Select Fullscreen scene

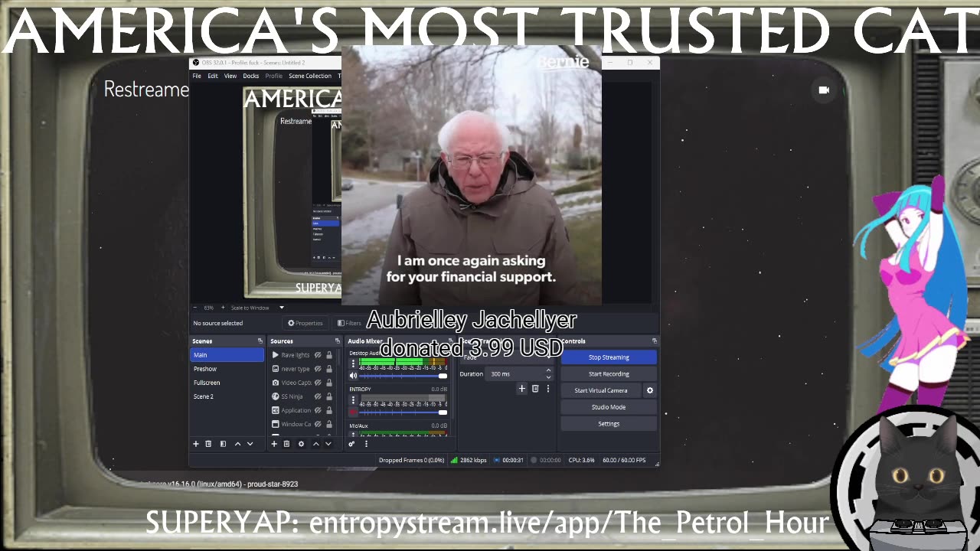click(227, 383)
